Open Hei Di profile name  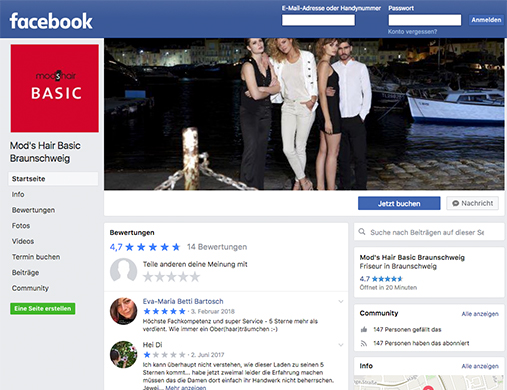click(x=153, y=345)
